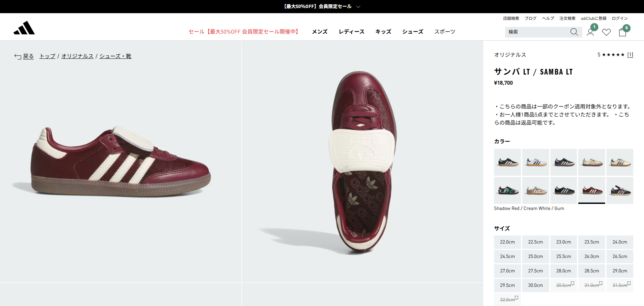The image size is (644, 306).
Task: Click the back arrow icon in breadcrumb
Action: click(x=18, y=56)
